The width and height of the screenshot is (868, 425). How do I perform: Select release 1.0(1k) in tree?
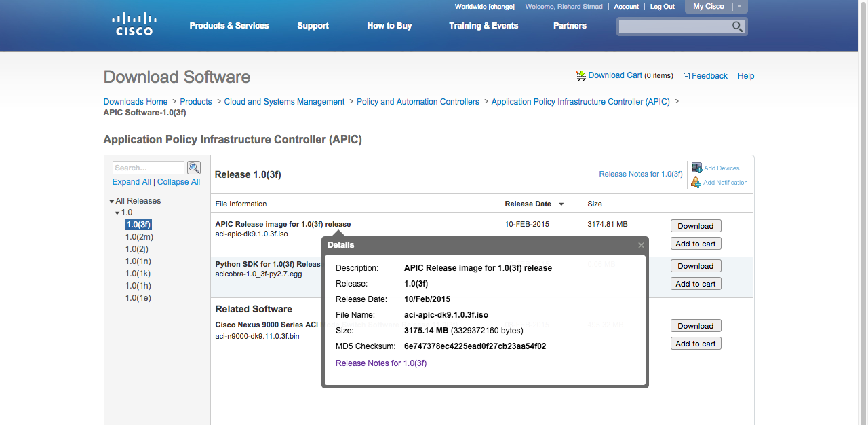(x=138, y=274)
